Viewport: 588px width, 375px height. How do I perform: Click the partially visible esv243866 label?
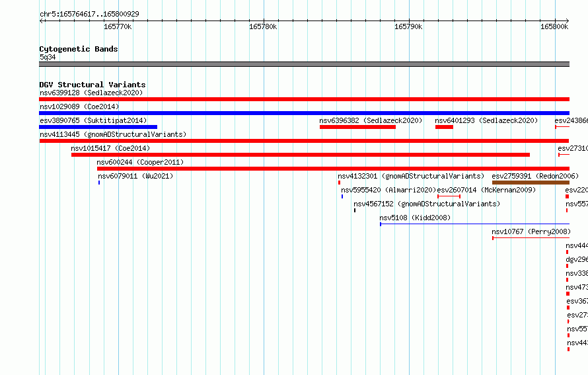coord(571,120)
